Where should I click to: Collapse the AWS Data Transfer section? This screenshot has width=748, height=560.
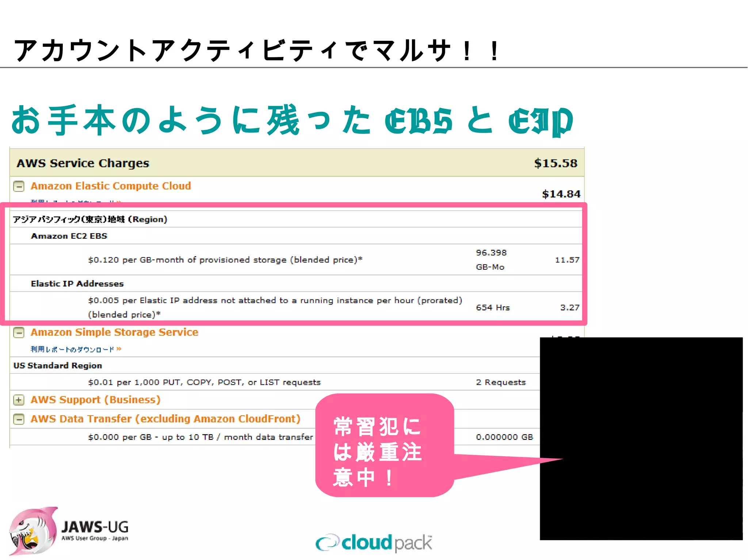point(19,419)
